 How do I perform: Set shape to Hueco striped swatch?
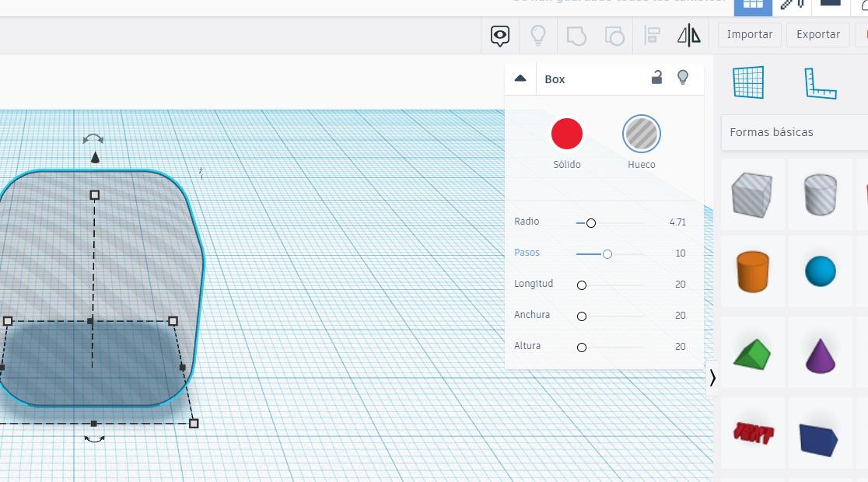(642, 134)
